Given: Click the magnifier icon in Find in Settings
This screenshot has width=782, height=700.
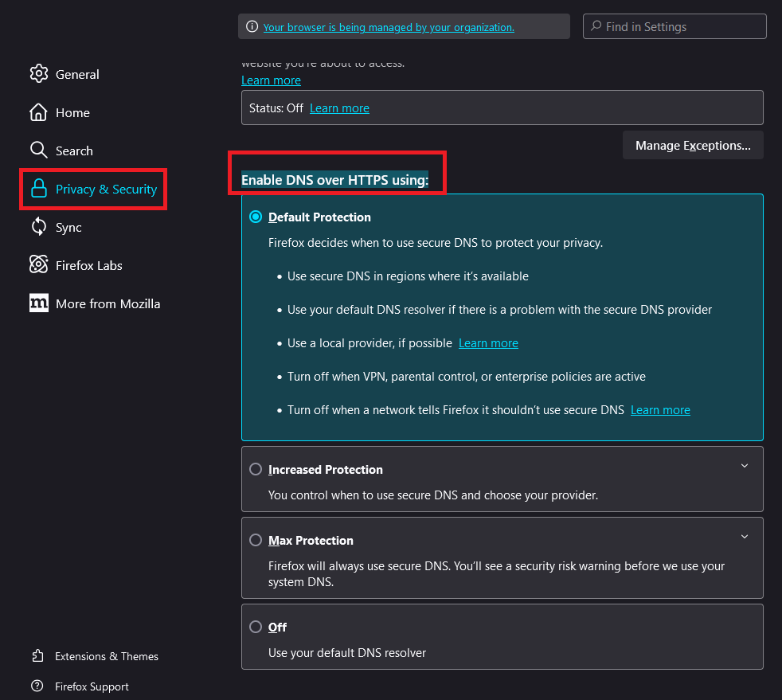Looking at the screenshot, I should tap(596, 26).
